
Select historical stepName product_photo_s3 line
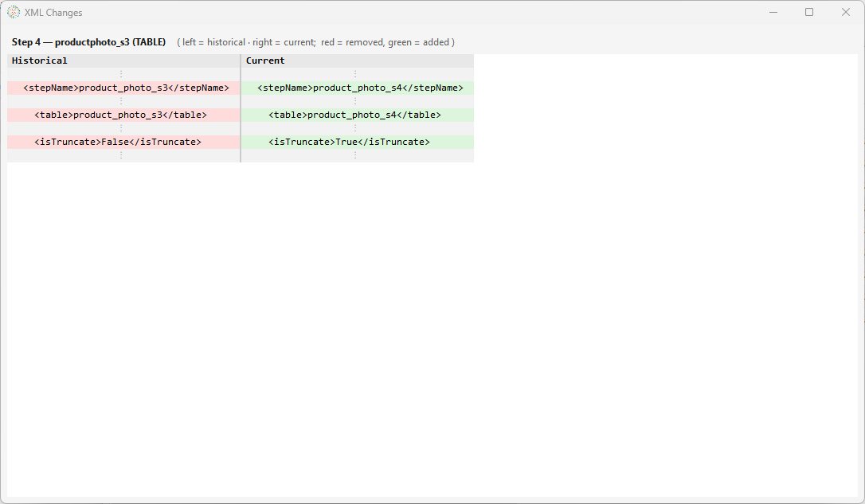click(123, 88)
